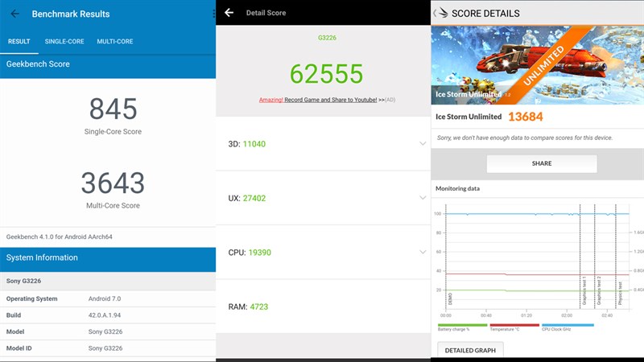Tap Graphics test 1 marker on graph
The height and width of the screenshot is (362, 644).
[x=584, y=290]
